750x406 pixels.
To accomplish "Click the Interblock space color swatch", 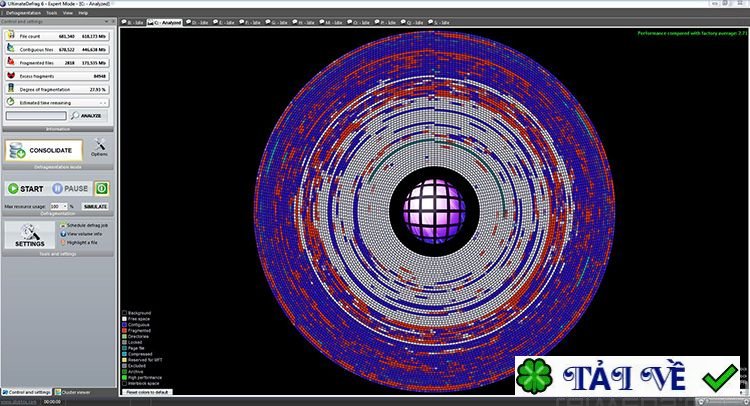I will tap(125, 383).
